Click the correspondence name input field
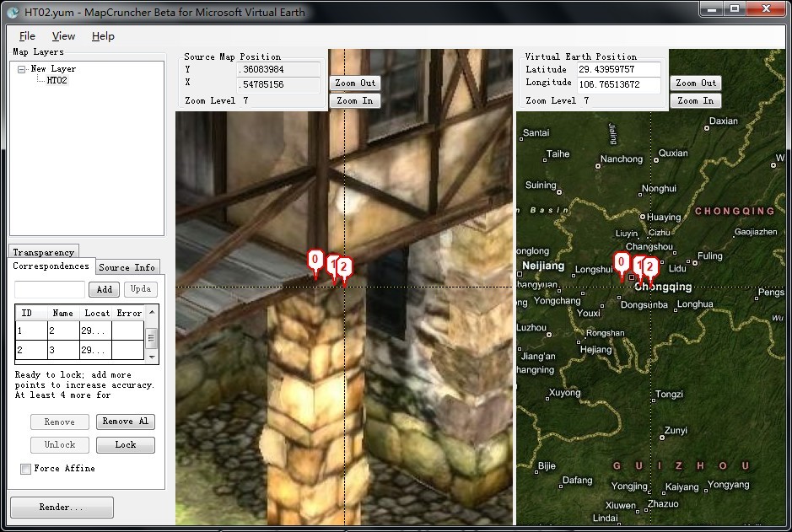Image resolution: width=792 pixels, height=532 pixels. tap(50, 289)
